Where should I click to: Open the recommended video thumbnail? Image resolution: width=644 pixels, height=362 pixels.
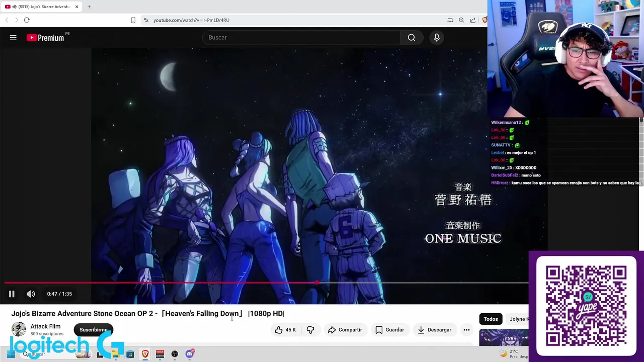pos(504,337)
